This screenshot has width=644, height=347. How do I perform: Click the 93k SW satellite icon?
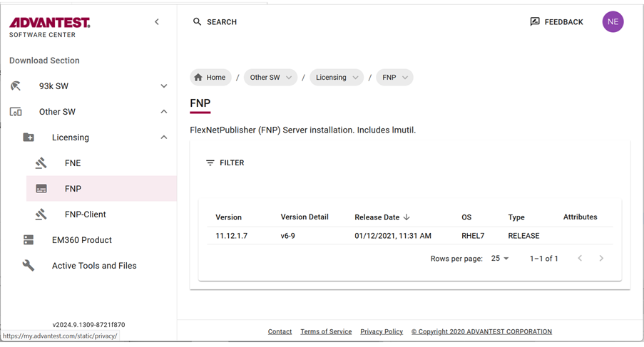(x=16, y=86)
